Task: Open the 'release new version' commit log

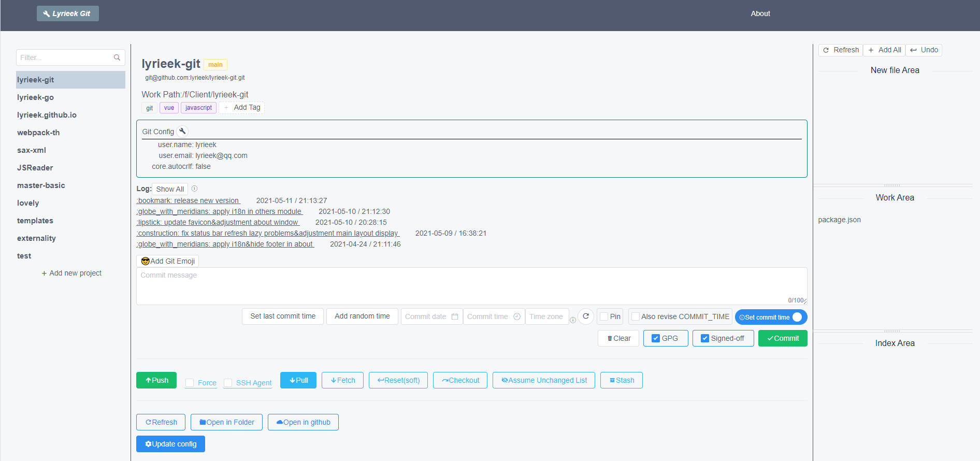Action: 189,200
